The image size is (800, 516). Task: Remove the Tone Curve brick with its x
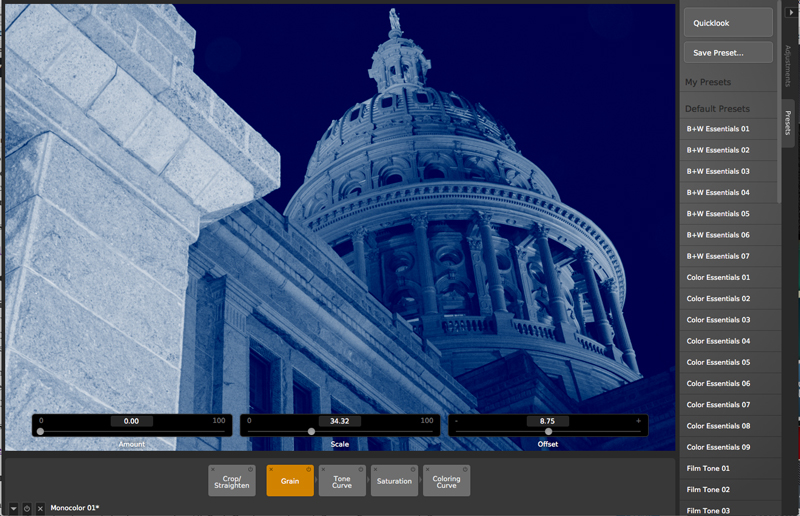click(x=323, y=469)
